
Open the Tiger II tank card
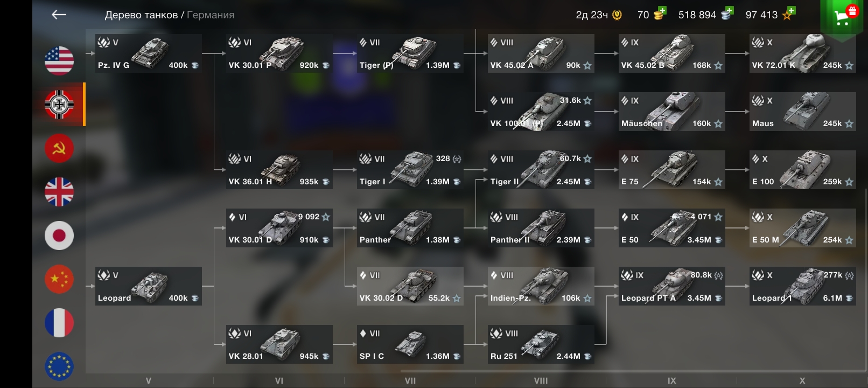(541, 170)
